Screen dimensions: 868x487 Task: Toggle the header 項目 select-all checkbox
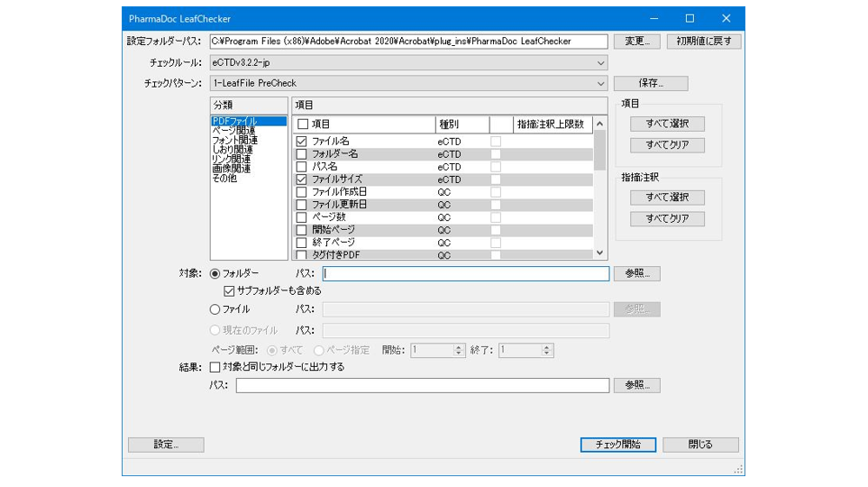point(303,124)
